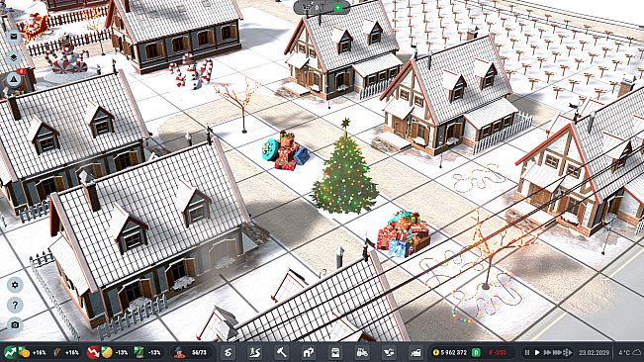The height and width of the screenshot is (362, 644).
Task: Set game to normal play speed
Action: (537, 352)
